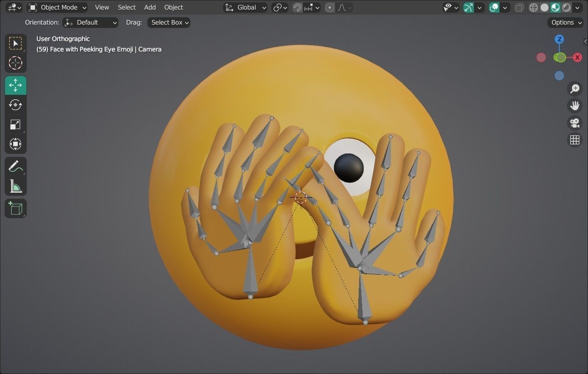Switch orthographic/perspective grid icon

click(x=575, y=140)
